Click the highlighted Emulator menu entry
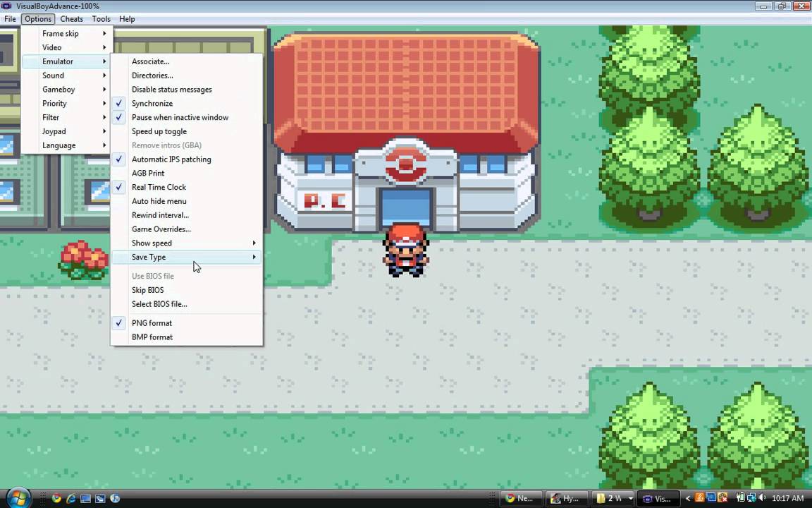 pyautogui.click(x=66, y=61)
